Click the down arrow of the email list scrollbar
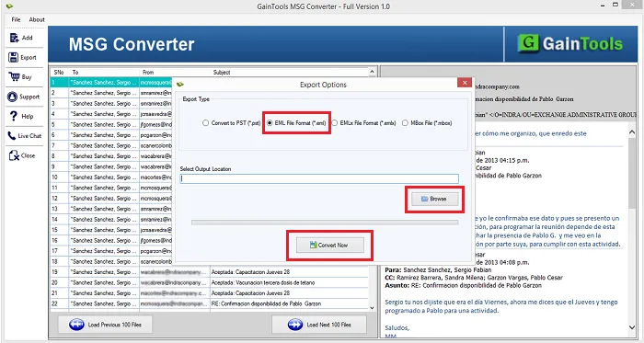 click(372, 307)
